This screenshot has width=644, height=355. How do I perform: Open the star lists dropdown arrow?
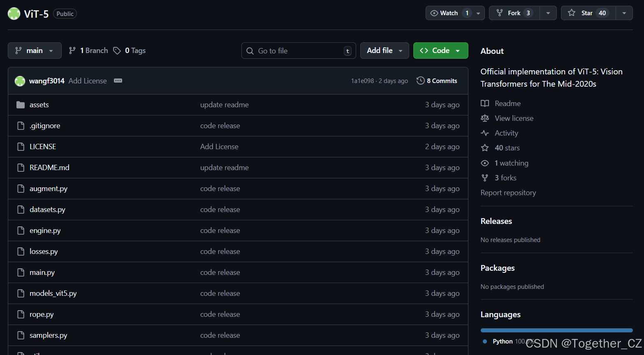(x=624, y=13)
